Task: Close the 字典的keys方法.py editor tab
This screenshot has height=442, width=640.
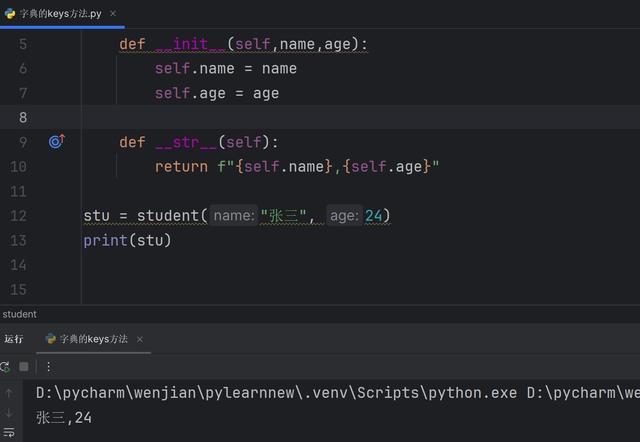Action: coord(113,13)
